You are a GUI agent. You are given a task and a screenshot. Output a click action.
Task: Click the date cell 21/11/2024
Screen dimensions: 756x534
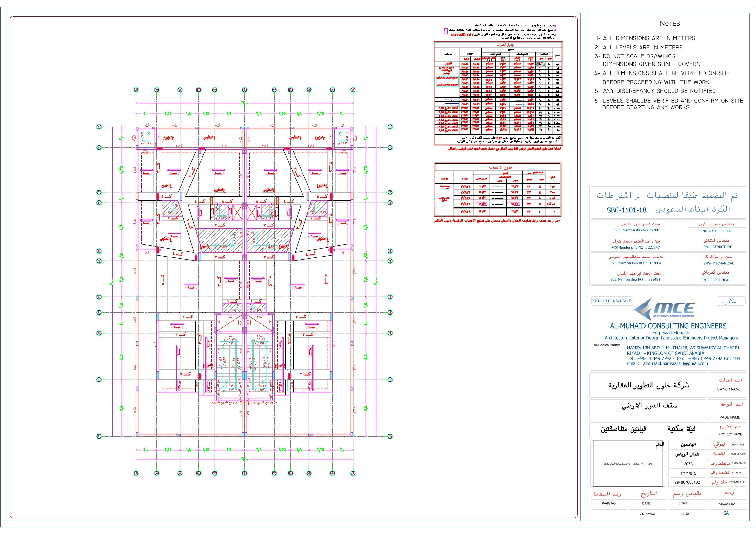[x=647, y=514]
